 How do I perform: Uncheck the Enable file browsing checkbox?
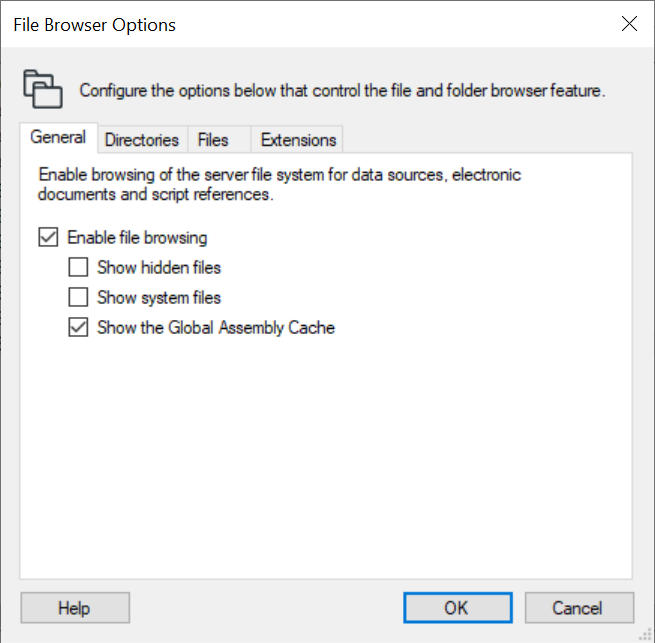pyautogui.click(x=48, y=238)
